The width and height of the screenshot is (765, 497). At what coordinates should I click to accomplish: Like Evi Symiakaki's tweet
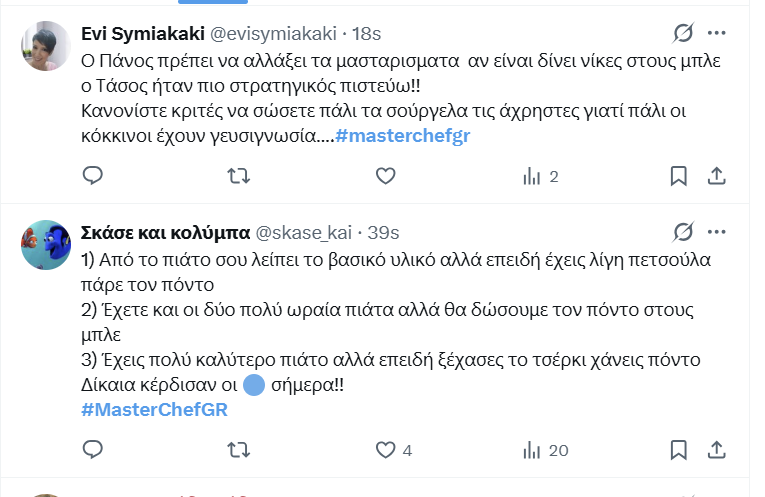coord(385,176)
